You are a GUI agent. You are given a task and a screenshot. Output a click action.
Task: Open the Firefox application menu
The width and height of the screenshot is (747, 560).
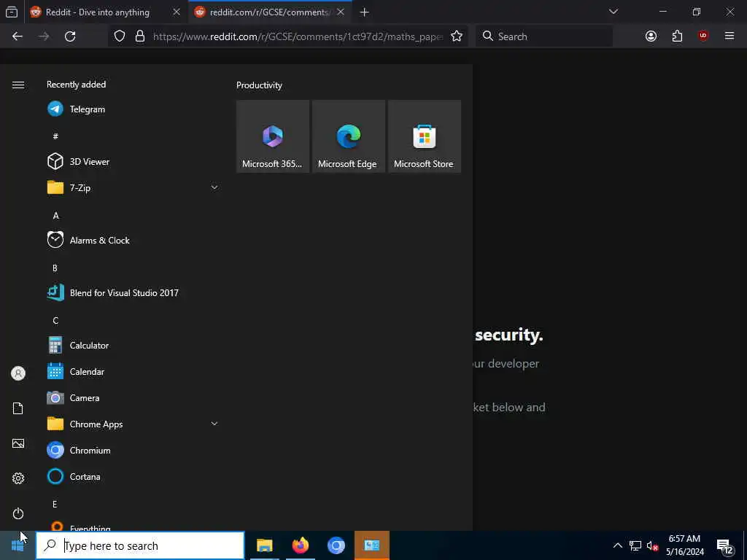(x=729, y=36)
